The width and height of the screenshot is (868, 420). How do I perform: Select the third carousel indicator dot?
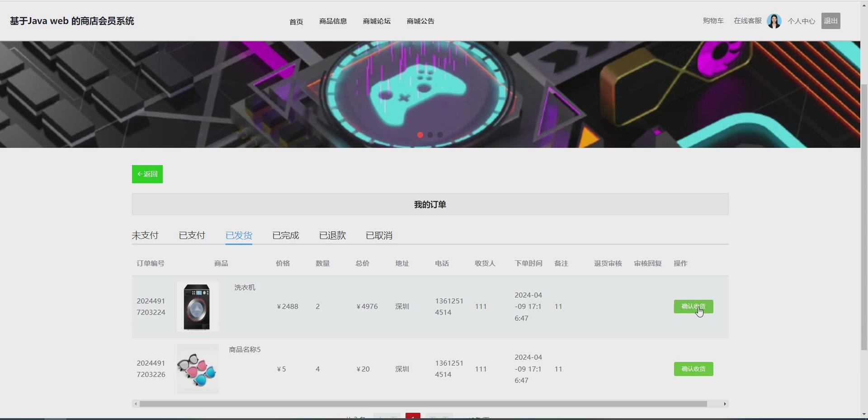pos(440,135)
